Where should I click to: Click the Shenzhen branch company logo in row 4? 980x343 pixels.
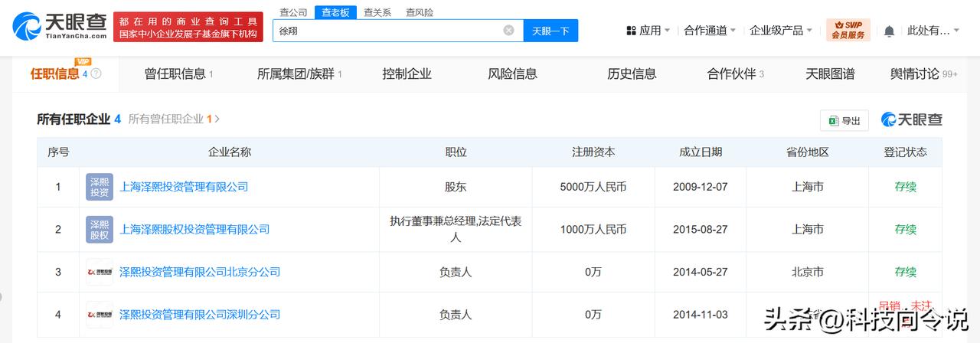[100, 315]
